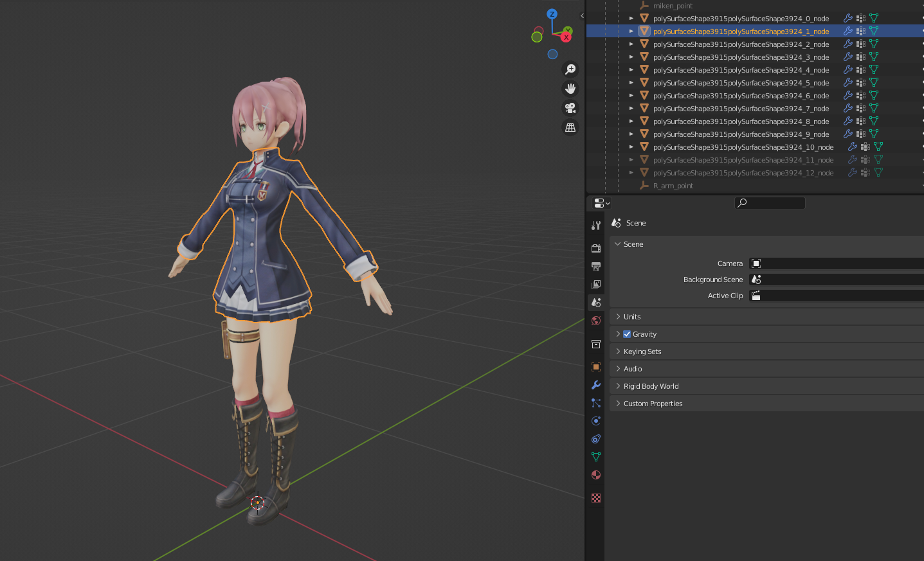Open the properties editor type dropdown
Screen dimensions: 924x561
[602, 203]
